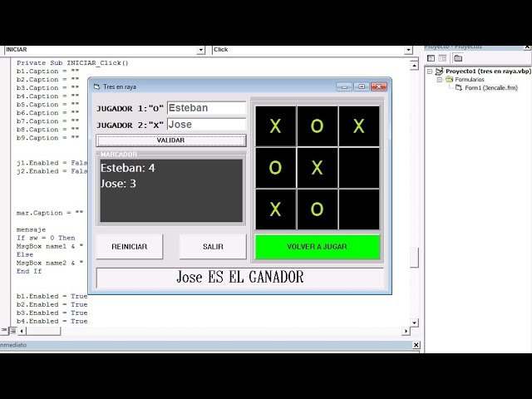
Task: Close the Tres en raya window
Action: [379, 86]
